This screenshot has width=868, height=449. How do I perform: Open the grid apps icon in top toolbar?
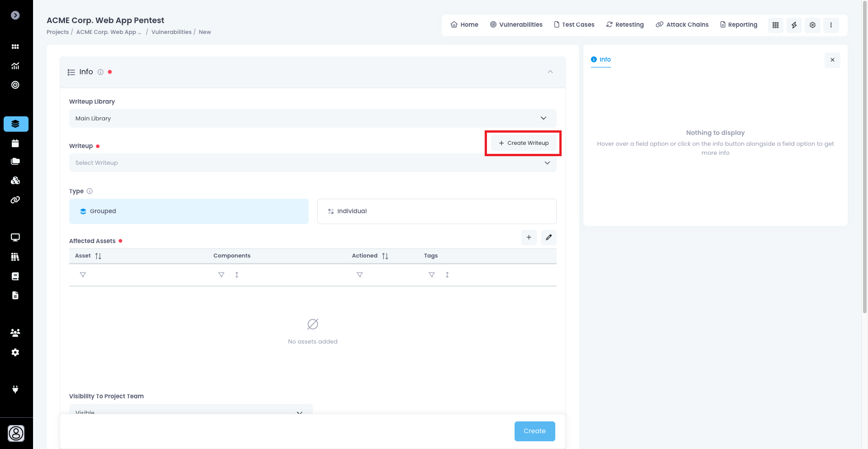(775, 25)
